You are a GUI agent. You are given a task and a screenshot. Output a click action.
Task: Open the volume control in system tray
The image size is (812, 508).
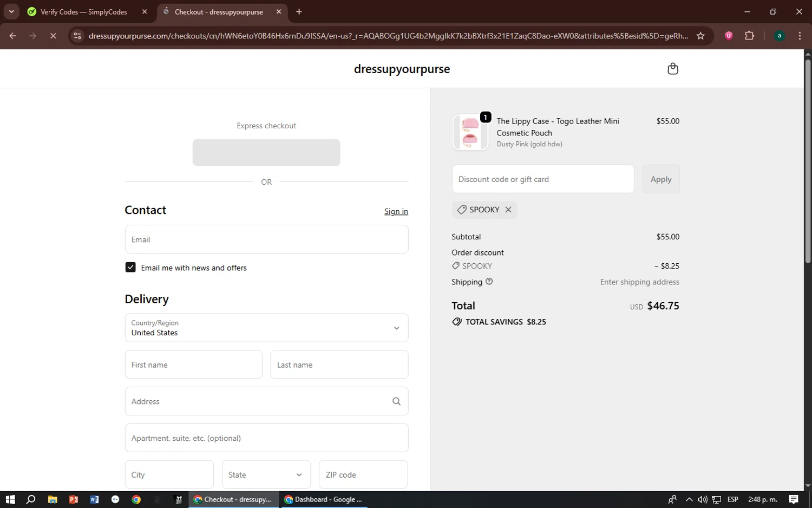(x=703, y=499)
